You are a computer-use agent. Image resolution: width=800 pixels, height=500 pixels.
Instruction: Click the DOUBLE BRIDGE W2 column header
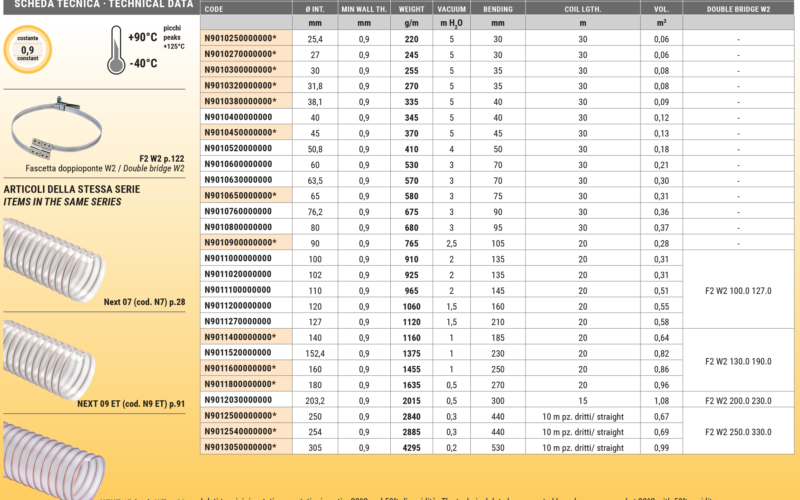738,8
